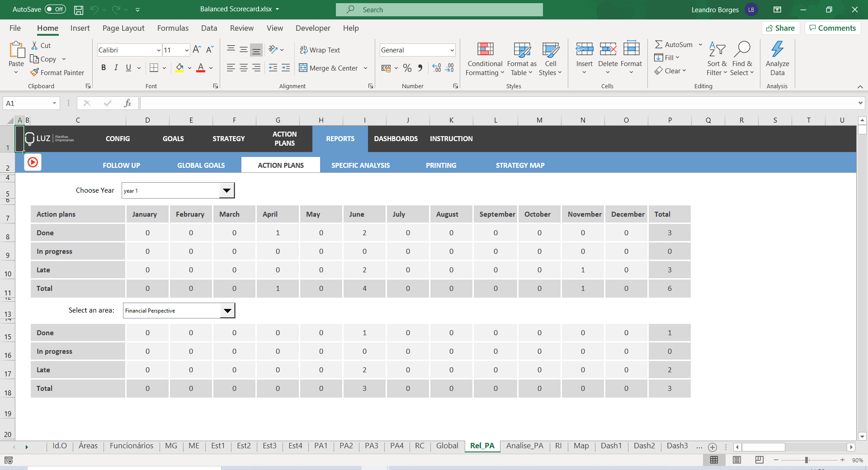Viewport: 868px width, 470px height.
Task: Toggle italic formatting
Action: point(116,67)
